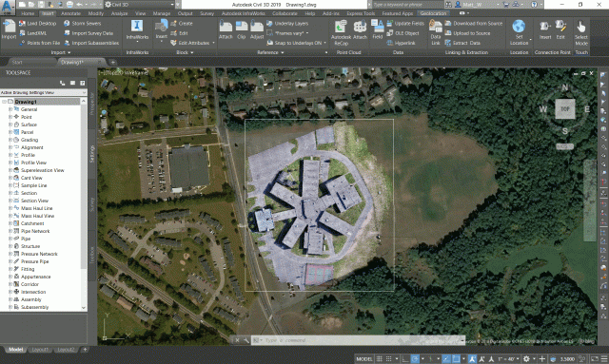Screen dimensions: 609x364
Task: Click the command line input field
Action: coord(358,340)
